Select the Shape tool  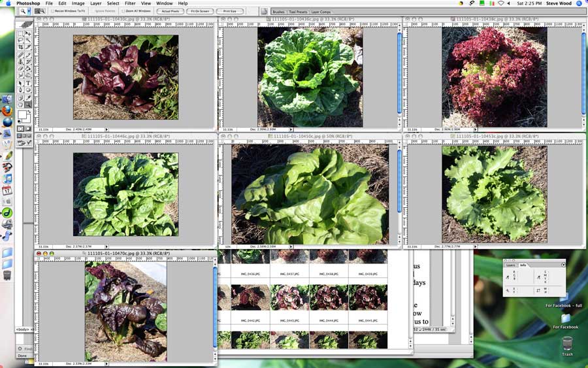(28, 90)
